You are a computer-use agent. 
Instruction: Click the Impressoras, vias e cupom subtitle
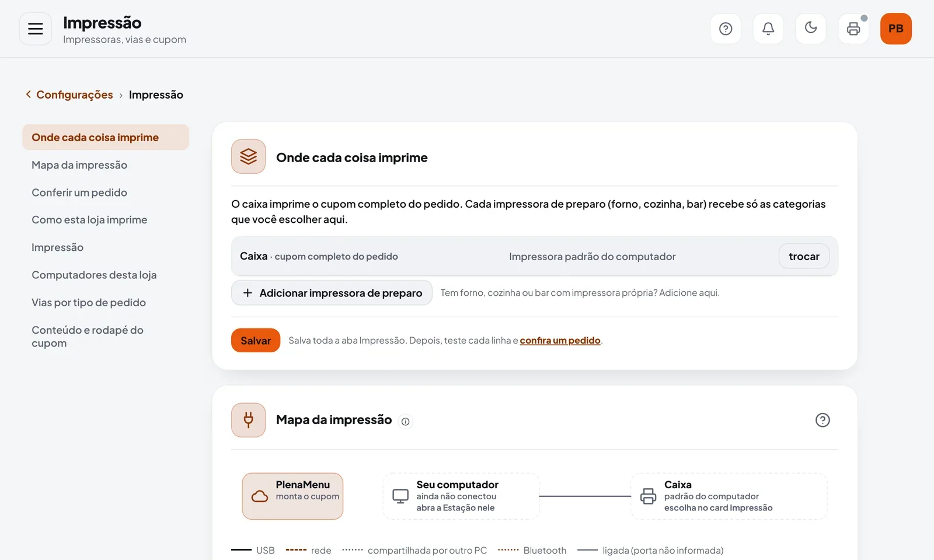coord(124,40)
